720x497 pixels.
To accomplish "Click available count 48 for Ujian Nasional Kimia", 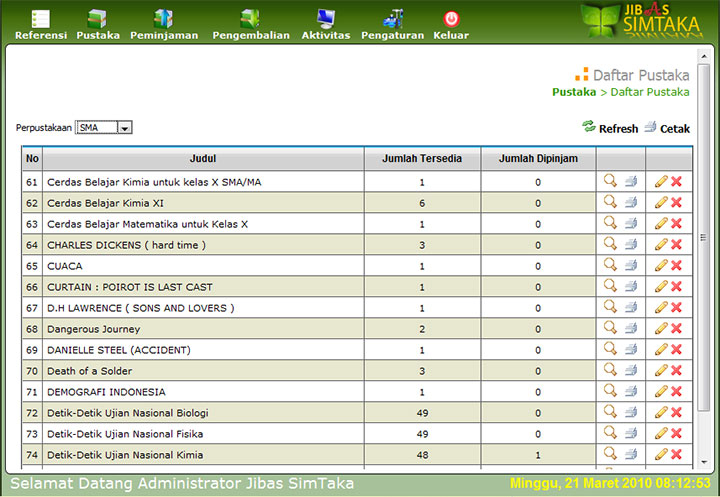I will tap(422, 455).
